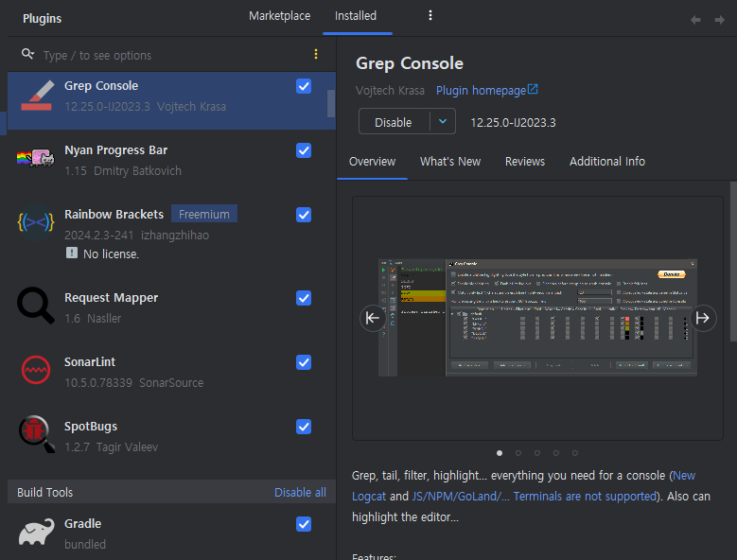
Task: Switch to the Installed tab
Action: pos(356,16)
